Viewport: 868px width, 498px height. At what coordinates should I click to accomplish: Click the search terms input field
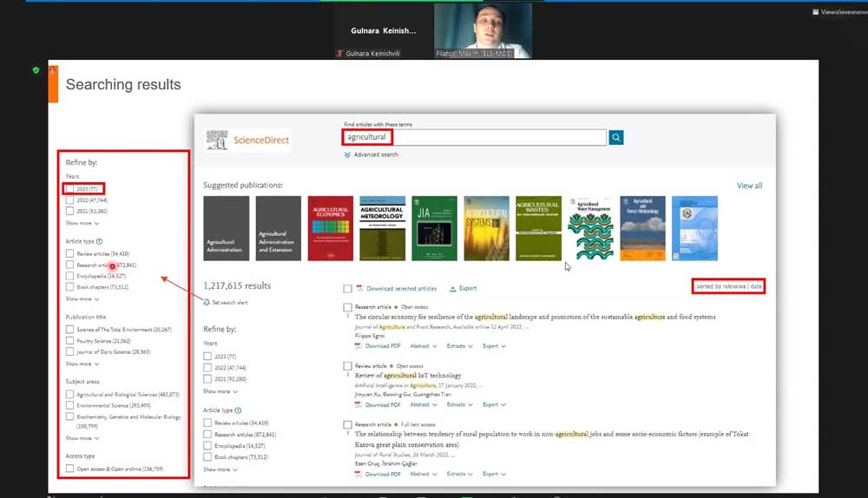[x=497, y=137]
